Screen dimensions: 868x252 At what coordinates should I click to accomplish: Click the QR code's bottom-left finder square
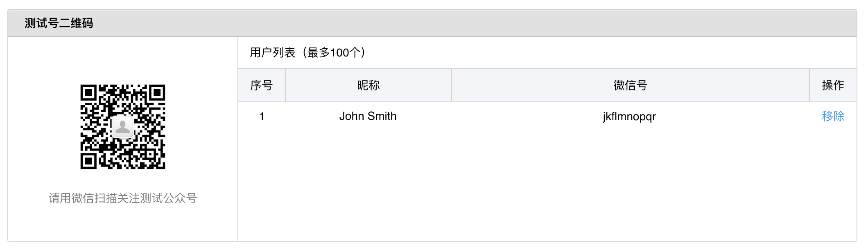coord(88,161)
